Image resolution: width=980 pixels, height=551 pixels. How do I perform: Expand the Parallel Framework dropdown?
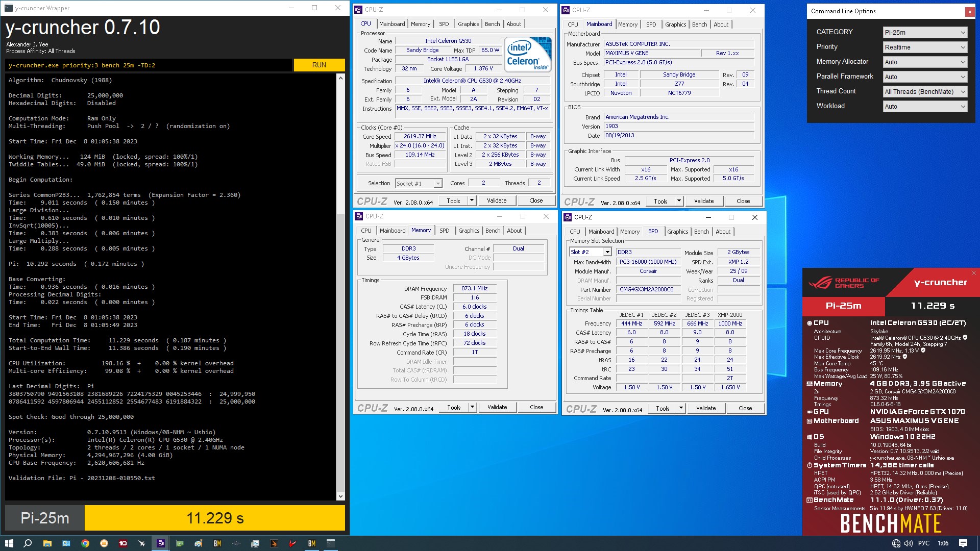pyautogui.click(x=925, y=77)
